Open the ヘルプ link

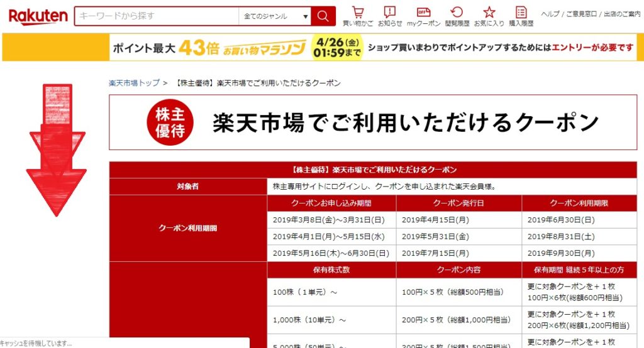pos(550,14)
